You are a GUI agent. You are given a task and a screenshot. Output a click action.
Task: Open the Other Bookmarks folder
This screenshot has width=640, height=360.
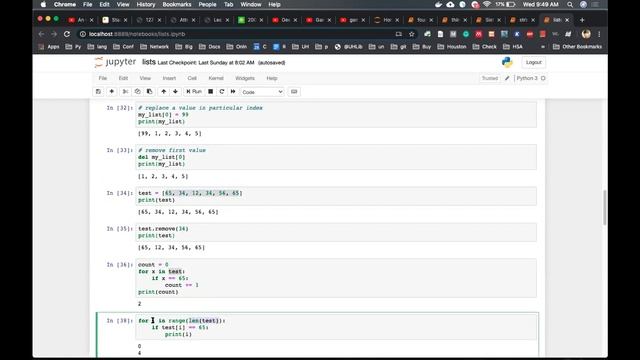[577, 47]
